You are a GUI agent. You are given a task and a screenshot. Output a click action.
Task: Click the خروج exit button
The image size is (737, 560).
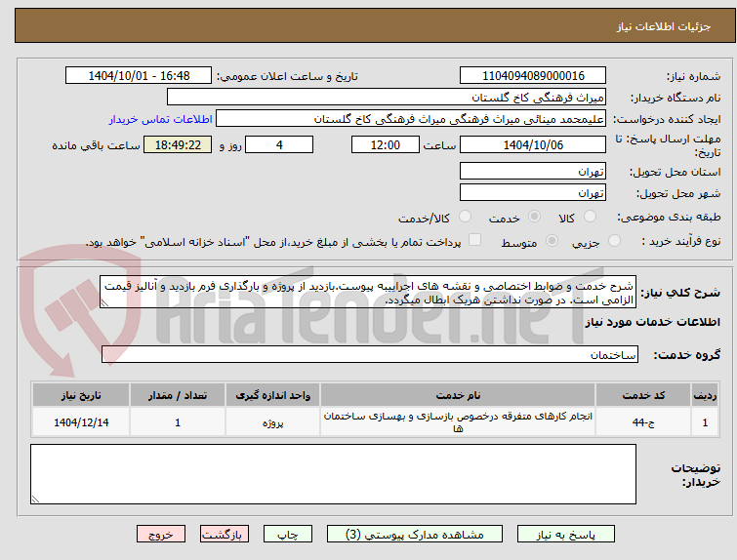pos(161,535)
